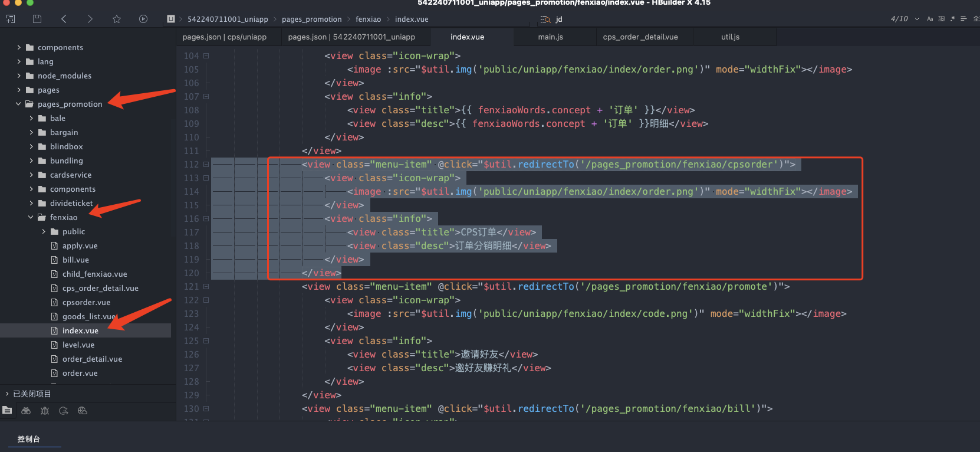The image size is (980, 452).
Task: Toggle regular expression search option
Action: (x=952, y=19)
